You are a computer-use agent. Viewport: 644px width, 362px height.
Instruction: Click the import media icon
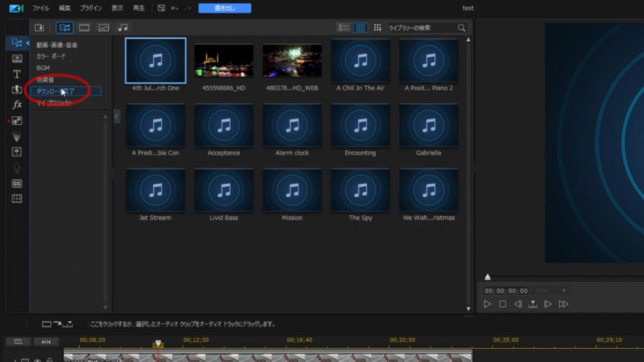pos(39,27)
